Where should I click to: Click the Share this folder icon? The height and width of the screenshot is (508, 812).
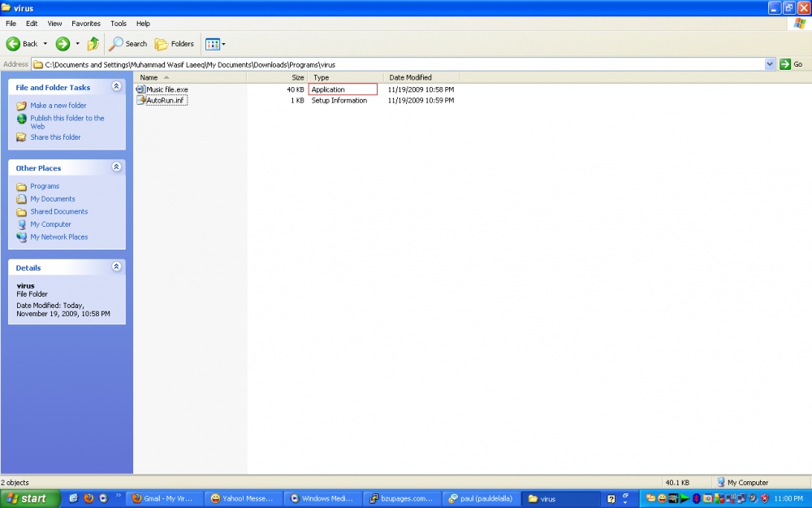[21, 137]
